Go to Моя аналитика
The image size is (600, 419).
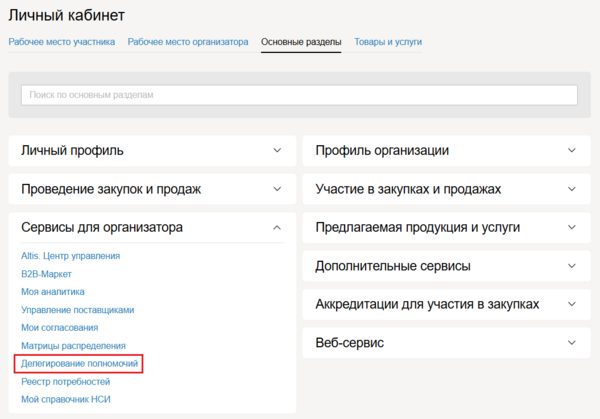tap(52, 292)
